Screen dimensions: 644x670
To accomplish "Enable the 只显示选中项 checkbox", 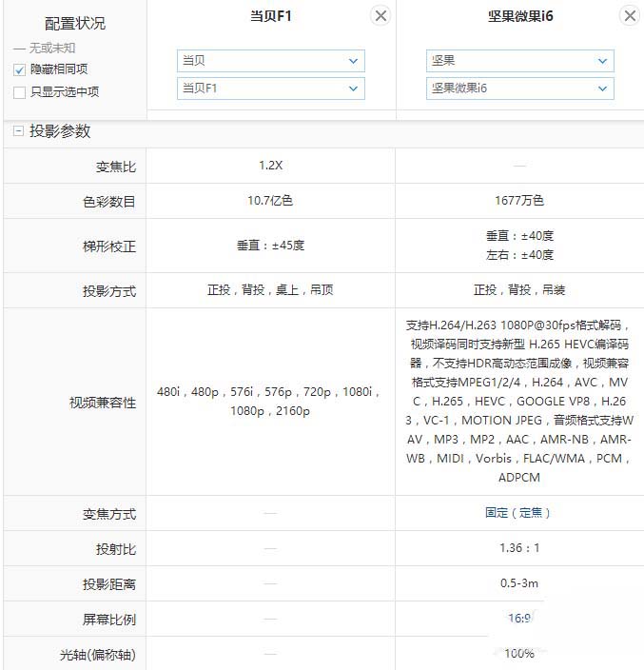I will (x=19, y=92).
